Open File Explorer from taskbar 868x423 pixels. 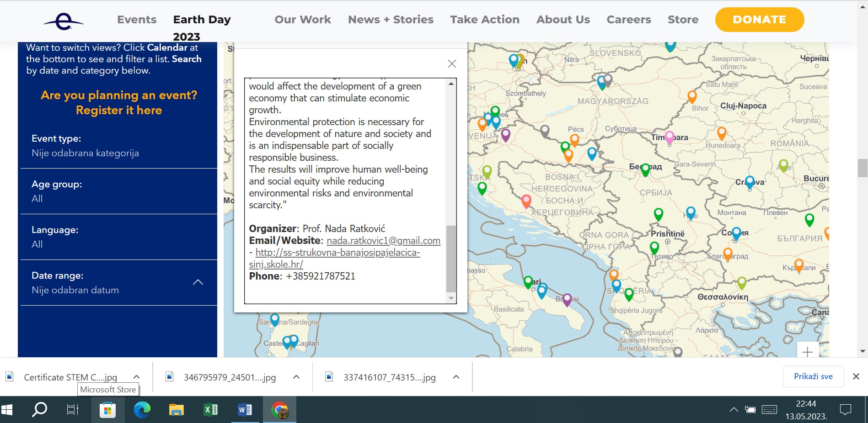[x=176, y=410]
